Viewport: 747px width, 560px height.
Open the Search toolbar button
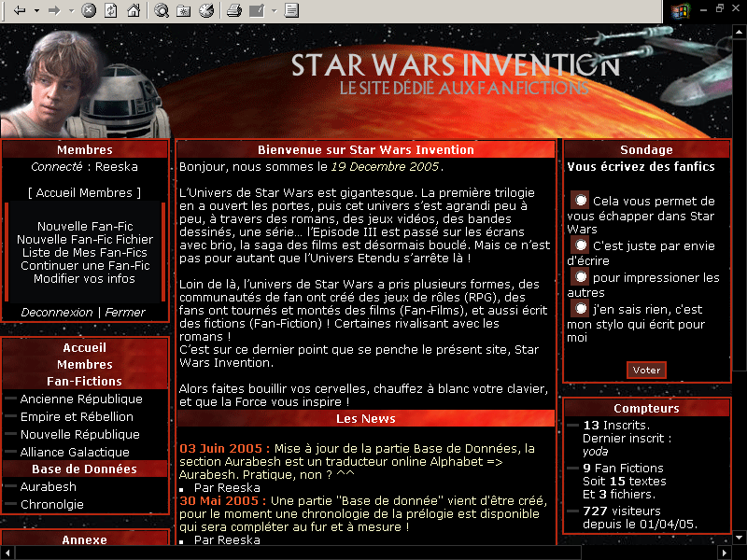click(162, 10)
